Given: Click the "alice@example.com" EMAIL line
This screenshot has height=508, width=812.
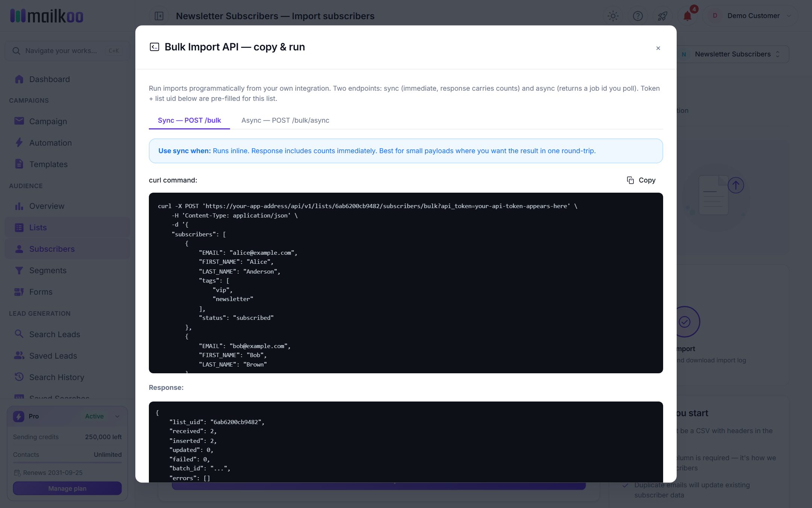Looking at the screenshot, I should (x=248, y=253).
